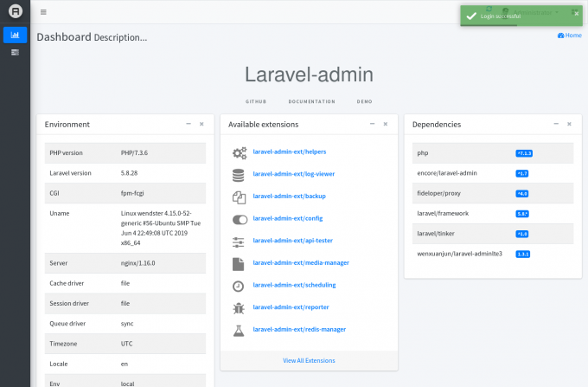Open the DEMO link
Viewport: 588px width, 387px height.
click(x=365, y=101)
